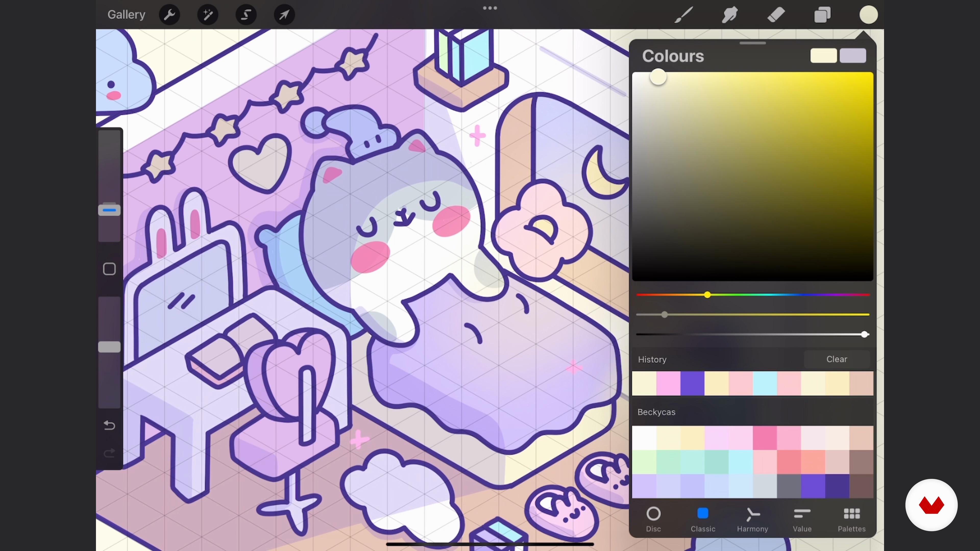Pick hot pink swatch in Beckycas palette
The width and height of the screenshot is (980, 551).
point(765,438)
